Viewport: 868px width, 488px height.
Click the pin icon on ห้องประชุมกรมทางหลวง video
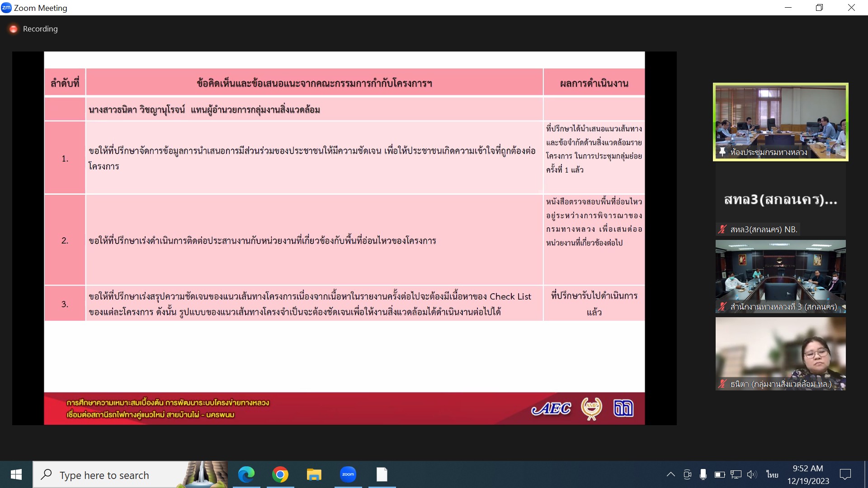[x=722, y=152]
